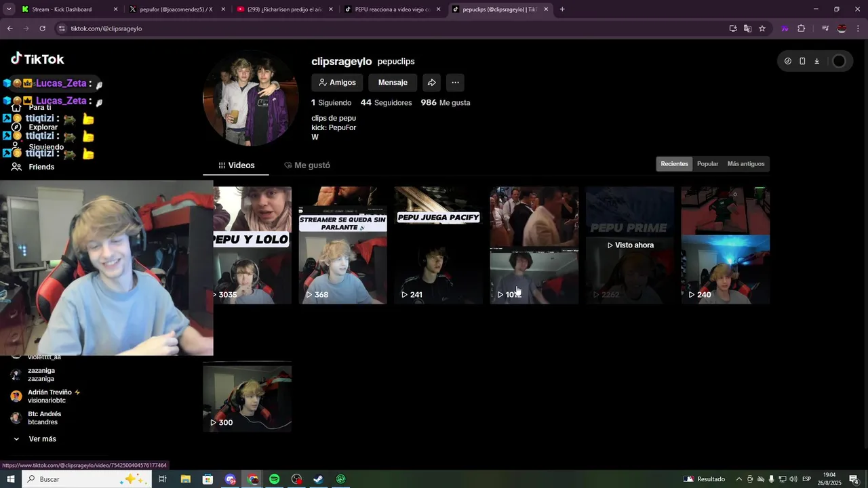
Task: Open the PEPU JUEGA PACIFY video
Action: pyautogui.click(x=438, y=245)
